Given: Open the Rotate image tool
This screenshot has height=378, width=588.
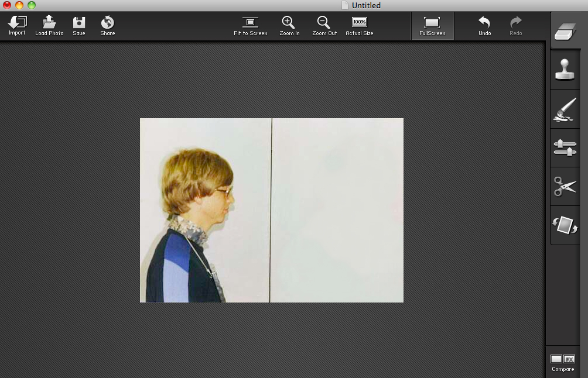Looking at the screenshot, I should coord(565,225).
